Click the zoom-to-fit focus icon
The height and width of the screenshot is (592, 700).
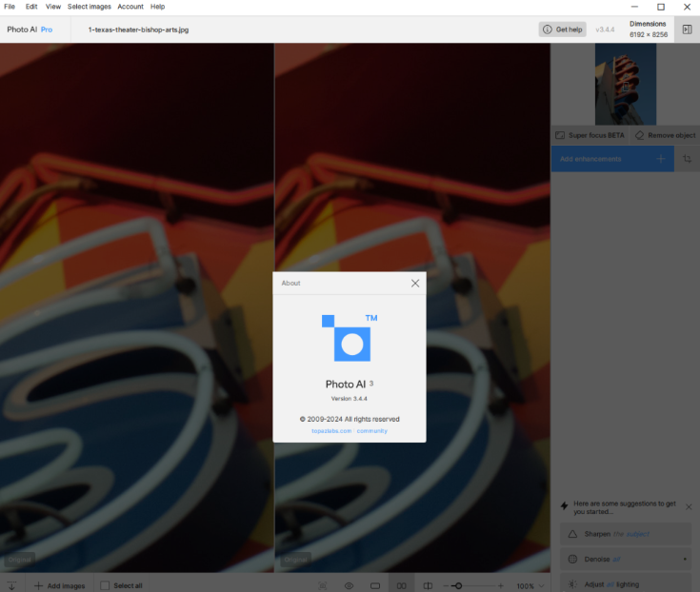tap(323, 585)
